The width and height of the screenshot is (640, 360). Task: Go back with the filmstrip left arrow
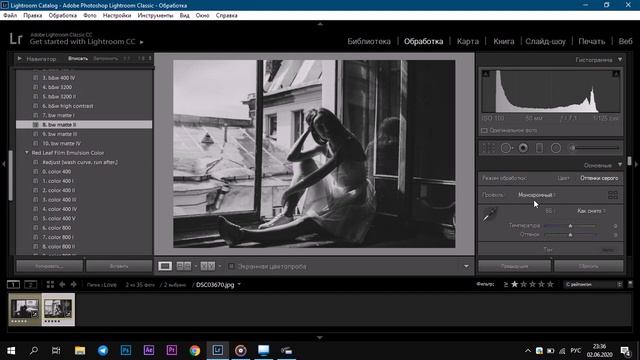[62, 284]
